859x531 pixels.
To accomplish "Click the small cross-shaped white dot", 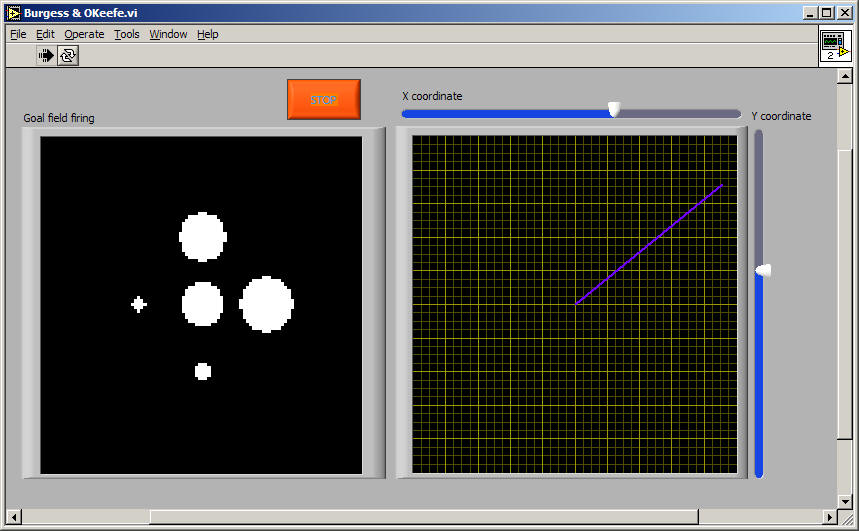I will tap(139, 304).
